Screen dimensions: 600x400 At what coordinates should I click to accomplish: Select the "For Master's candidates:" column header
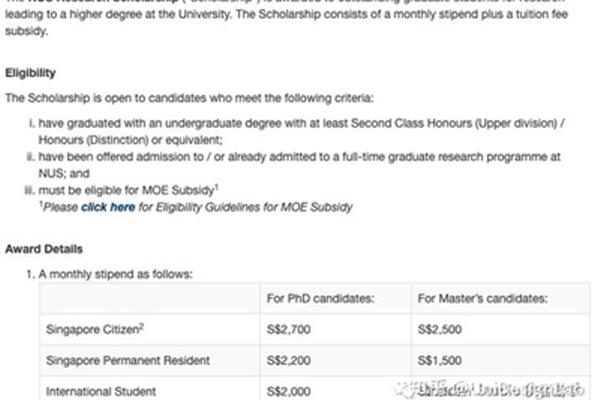pos(483,298)
